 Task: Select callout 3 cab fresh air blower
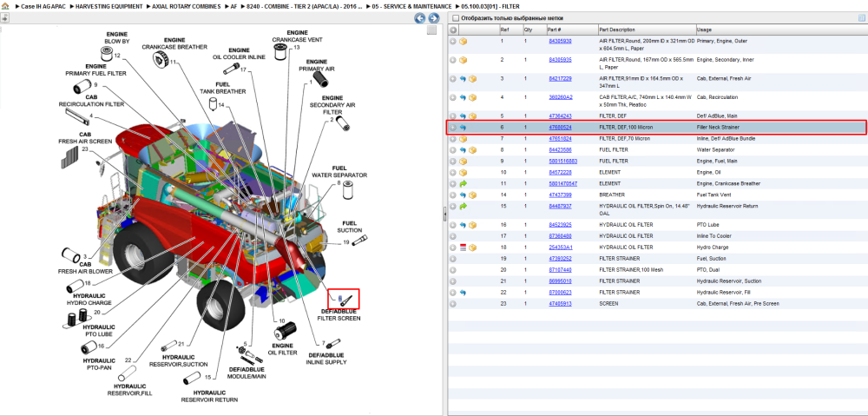coord(85,256)
